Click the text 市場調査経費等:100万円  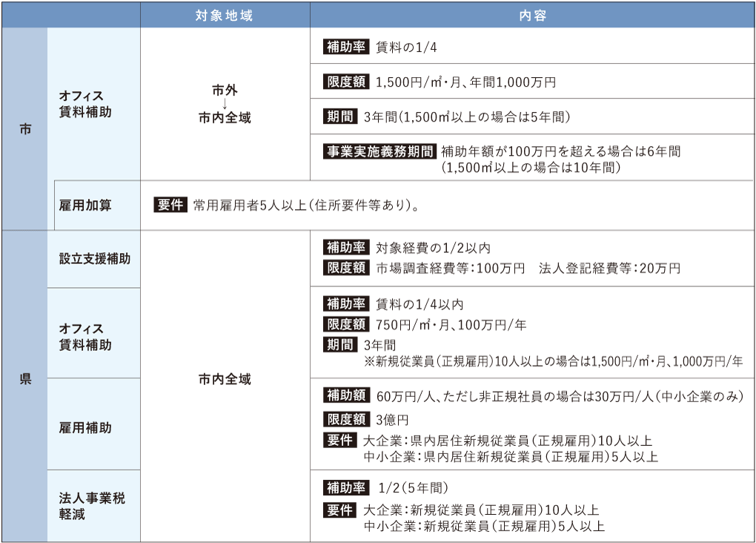451,268
